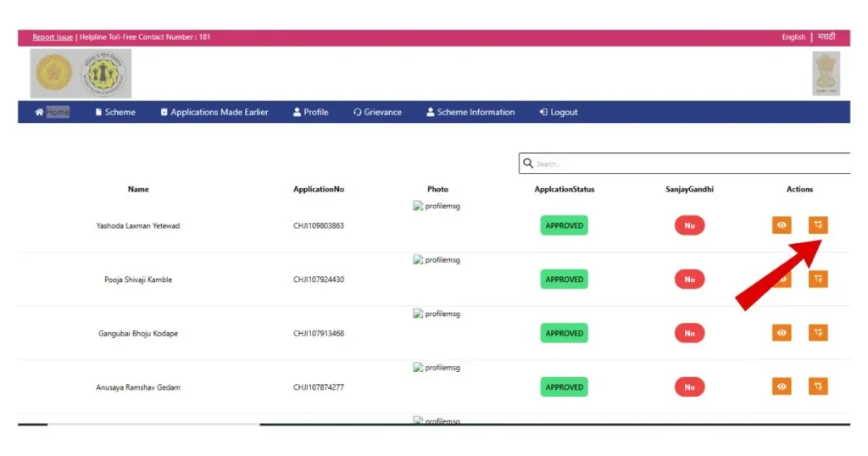Click the Actions column header
The width and height of the screenshot is (868, 456).
click(800, 189)
